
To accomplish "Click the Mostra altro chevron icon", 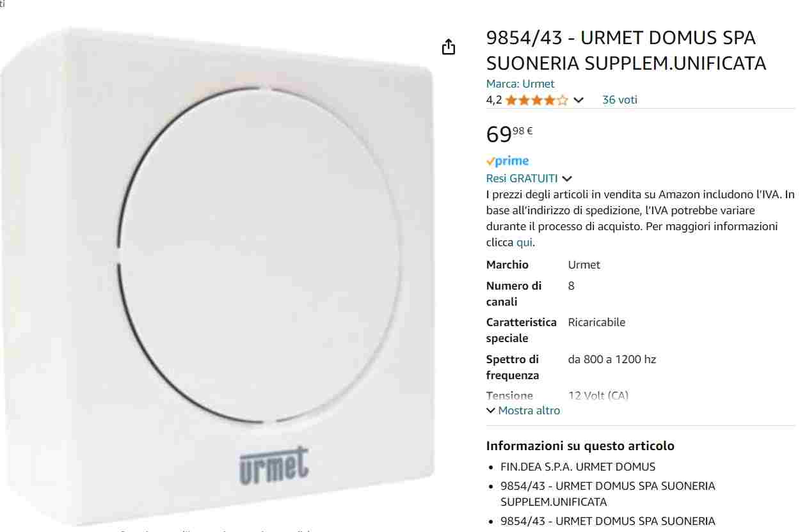I will (491, 411).
